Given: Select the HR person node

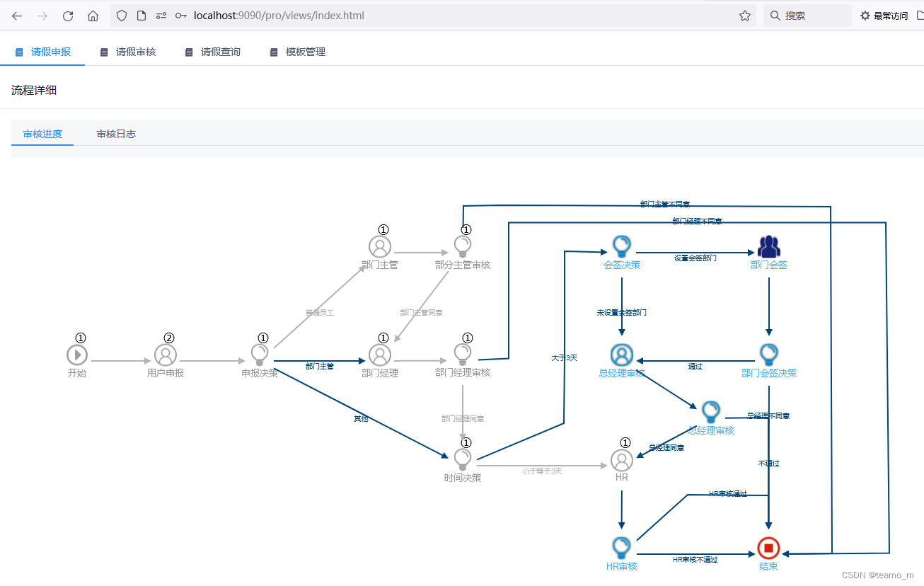Looking at the screenshot, I should click(622, 461).
